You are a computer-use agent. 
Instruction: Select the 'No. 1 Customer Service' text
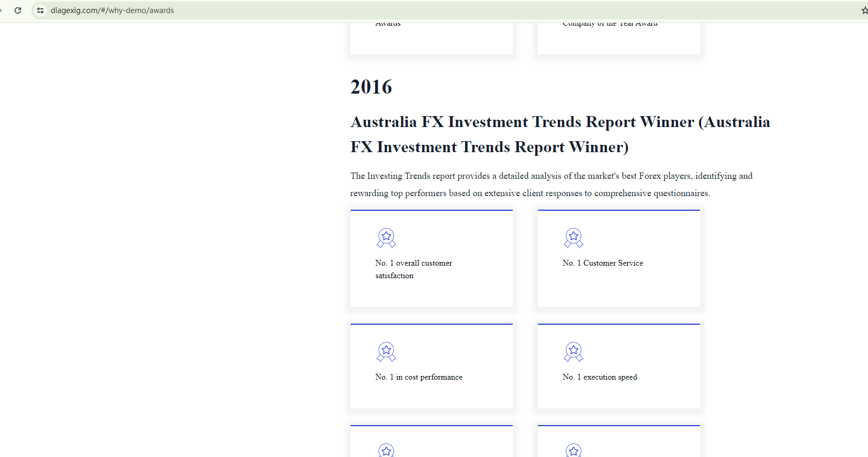click(x=603, y=263)
